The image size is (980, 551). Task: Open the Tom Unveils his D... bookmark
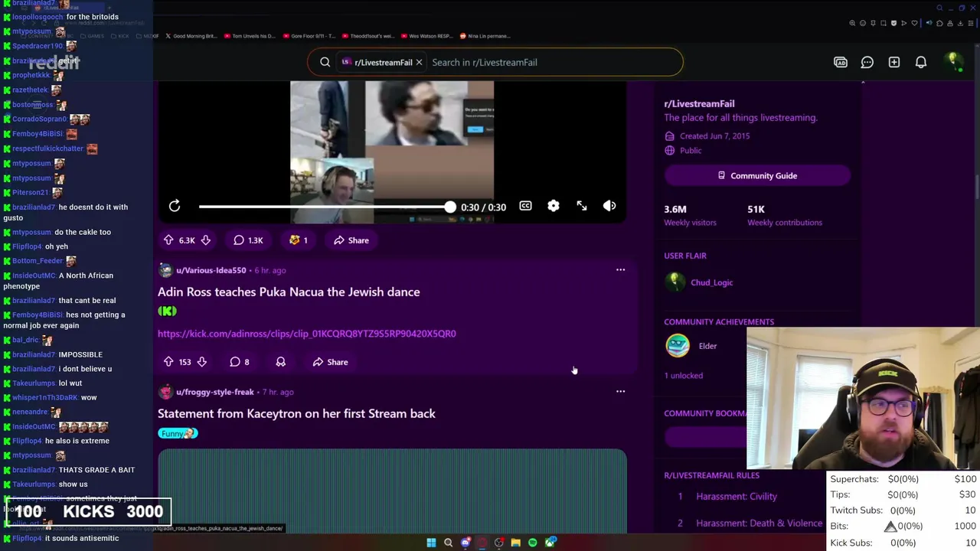(x=249, y=36)
